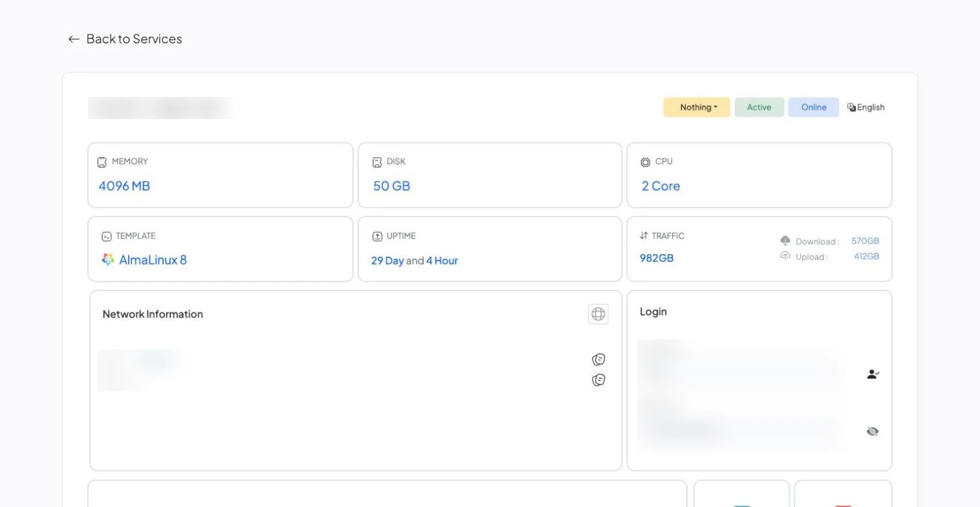Click the AlmaLinux 8 template name

(153, 260)
